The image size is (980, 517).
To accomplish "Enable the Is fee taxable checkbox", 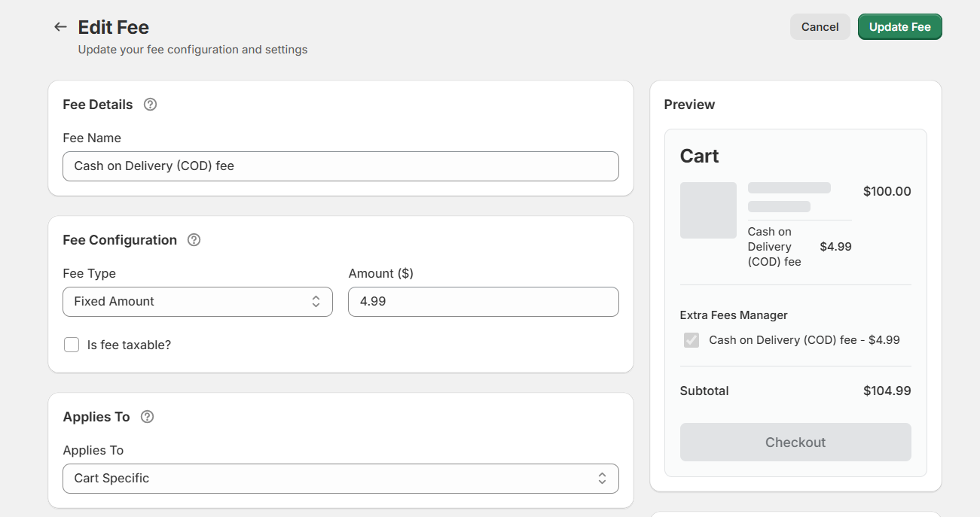I will click(71, 344).
